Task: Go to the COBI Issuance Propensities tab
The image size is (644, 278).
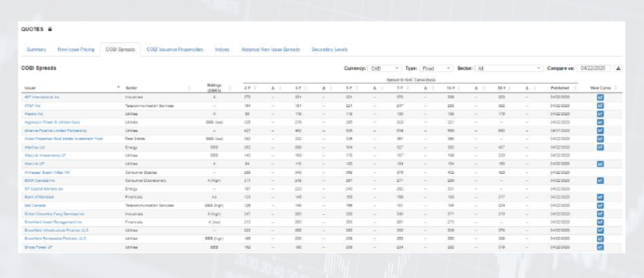Action: click(175, 49)
